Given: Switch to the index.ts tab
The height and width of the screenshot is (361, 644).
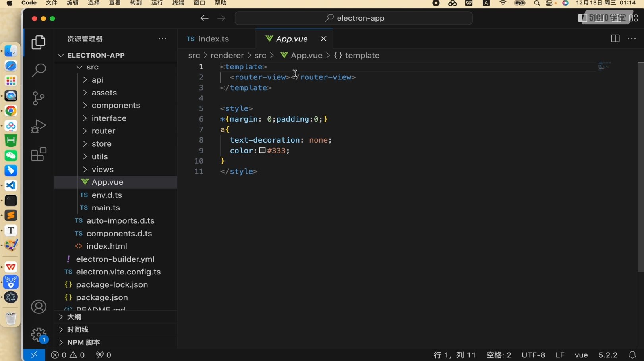Looking at the screenshot, I should [213, 39].
